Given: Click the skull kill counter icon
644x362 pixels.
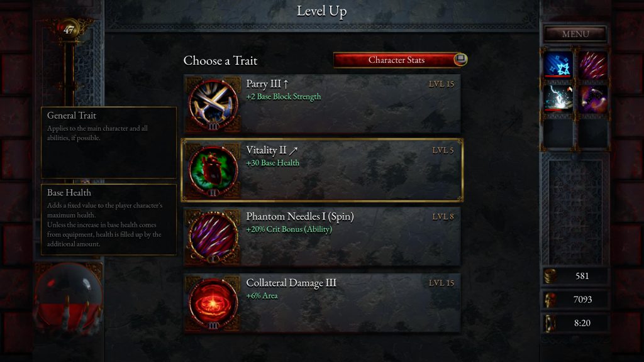Looking at the screenshot, I should [x=550, y=300].
